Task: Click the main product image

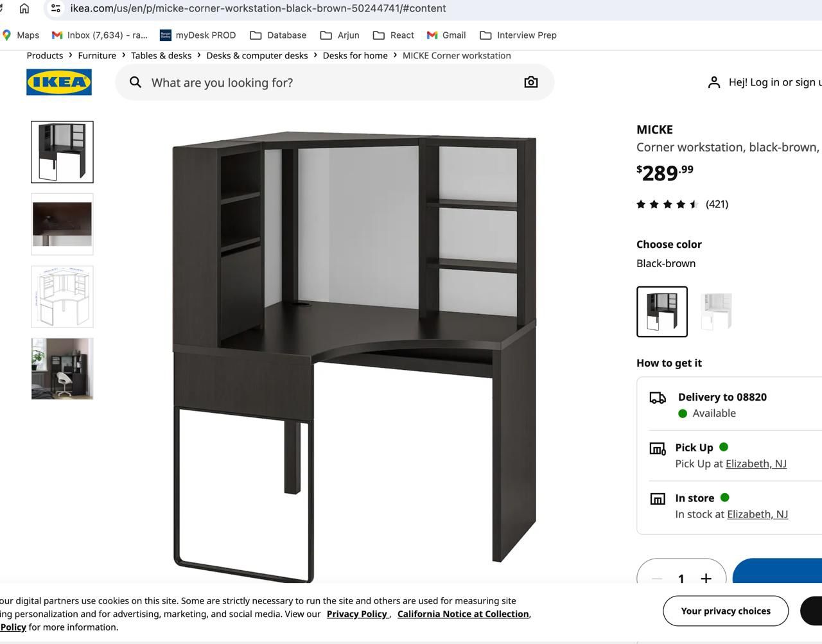Action: click(354, 356)
